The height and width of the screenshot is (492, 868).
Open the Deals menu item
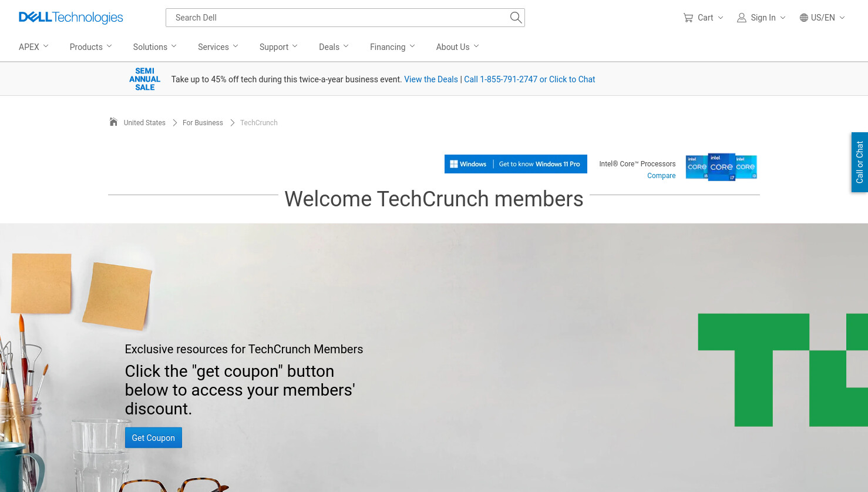(x=334, y=47)
